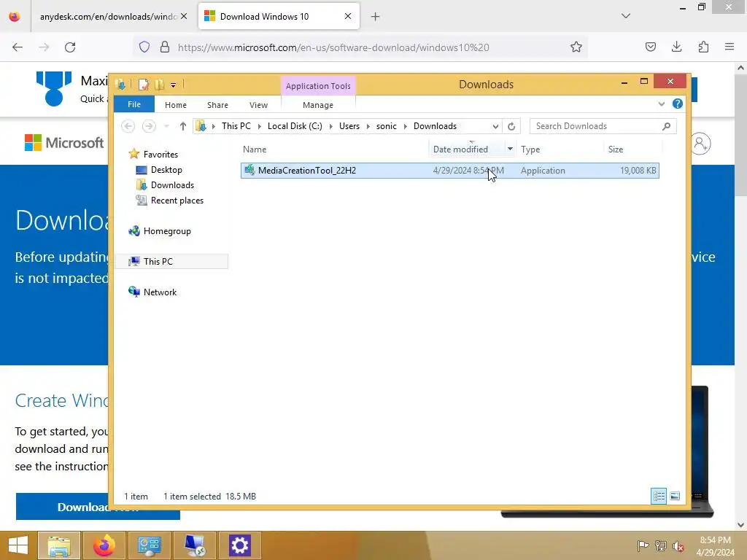
Task: Go up one folder level in Explorer
Action: click(183, 126)
